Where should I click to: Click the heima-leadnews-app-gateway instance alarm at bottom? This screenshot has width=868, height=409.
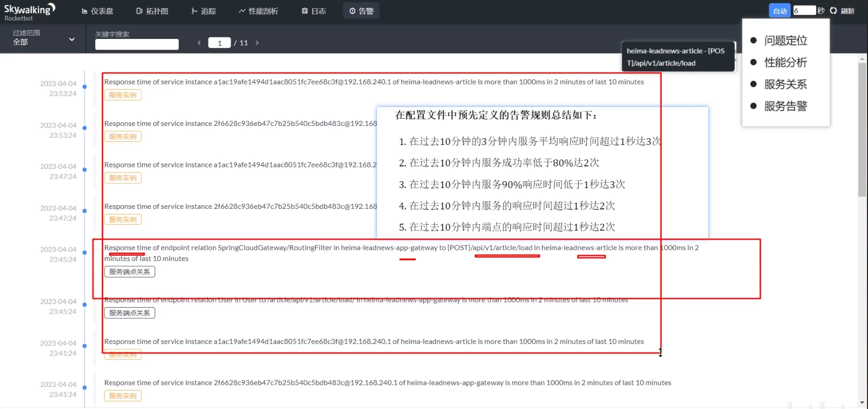pyautogui.click(x=387, y=383)
